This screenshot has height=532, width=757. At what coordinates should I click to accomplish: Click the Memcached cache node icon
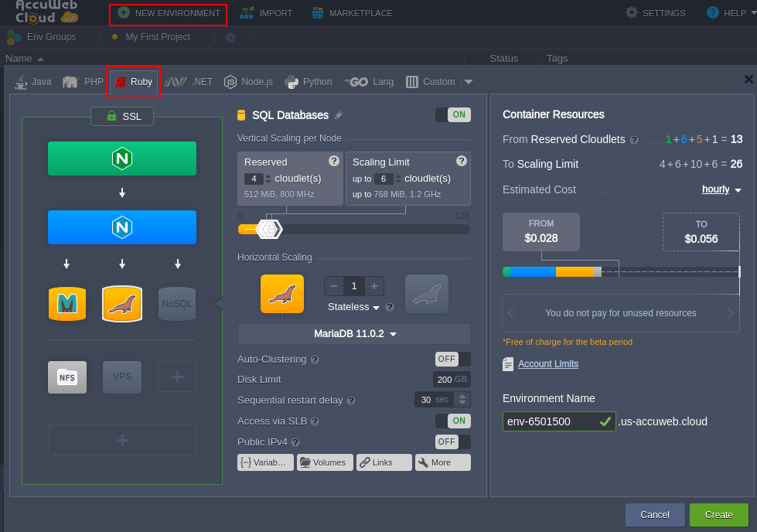(66, 304)
